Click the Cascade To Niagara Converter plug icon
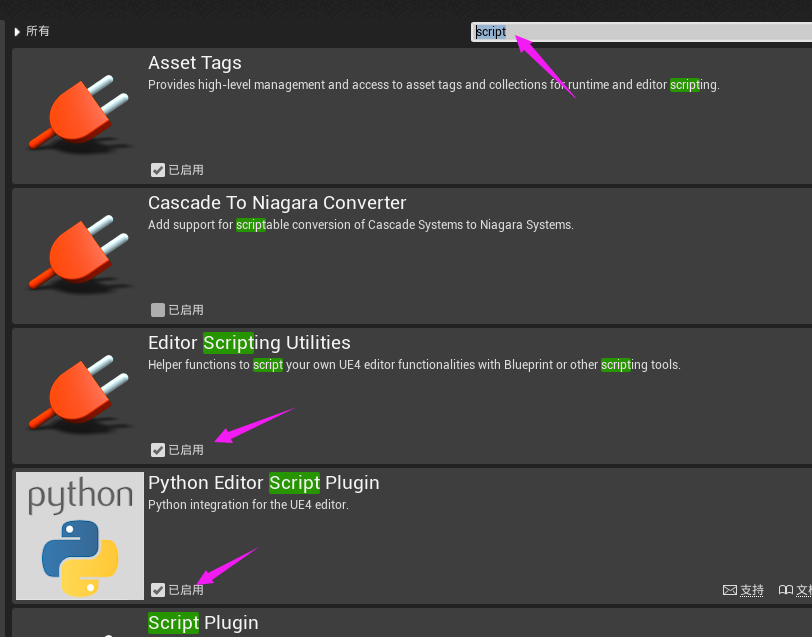Image resolution: width=812 pixels, height=637 pixels. pos(80,253)
